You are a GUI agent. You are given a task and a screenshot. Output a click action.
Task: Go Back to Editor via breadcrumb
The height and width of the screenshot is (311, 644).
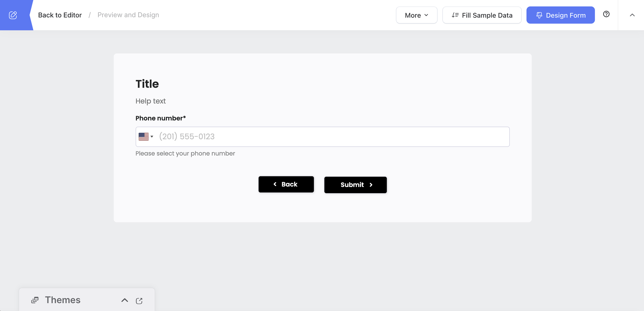pyautogui.click(x=60, y=15)
